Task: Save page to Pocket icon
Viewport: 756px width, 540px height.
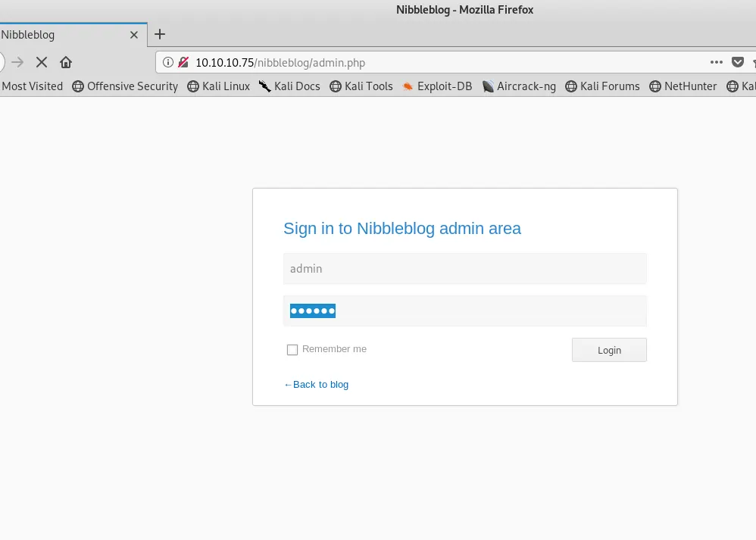Action: (x=738, y=62)
